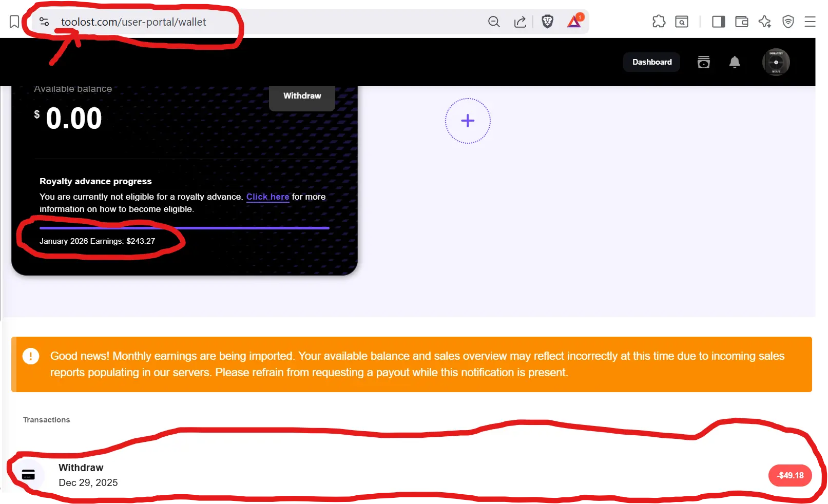Open the browser extensions puzzle icon
Screen dimensions: 828x504
click(659, 22)
